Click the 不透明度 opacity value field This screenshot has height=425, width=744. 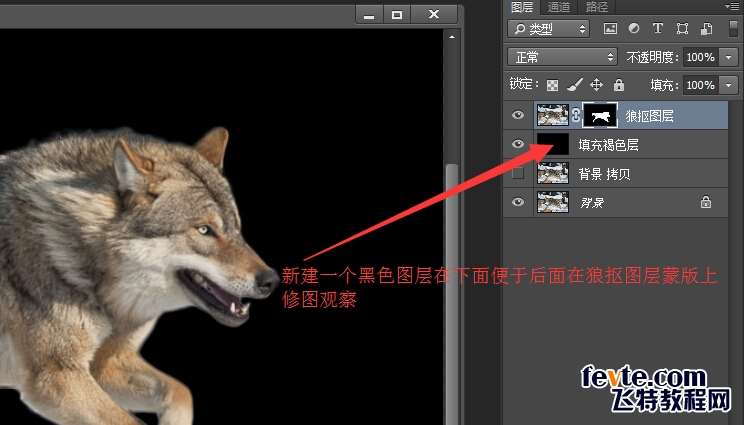click(x=700, y=57)
